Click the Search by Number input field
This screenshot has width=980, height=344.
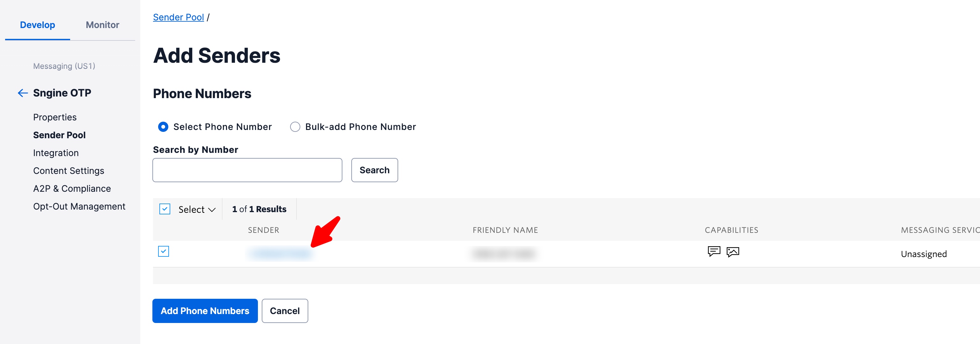(247, 170)
